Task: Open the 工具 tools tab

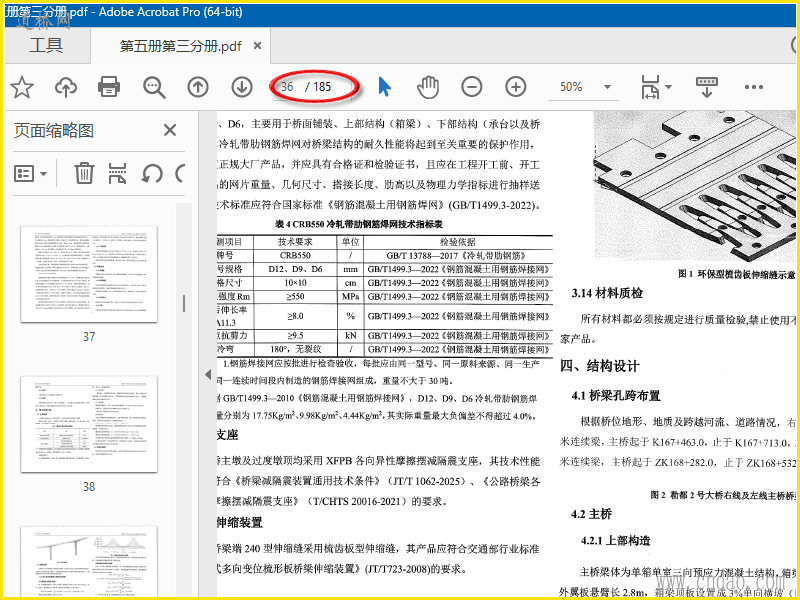Action: point(46,45)
